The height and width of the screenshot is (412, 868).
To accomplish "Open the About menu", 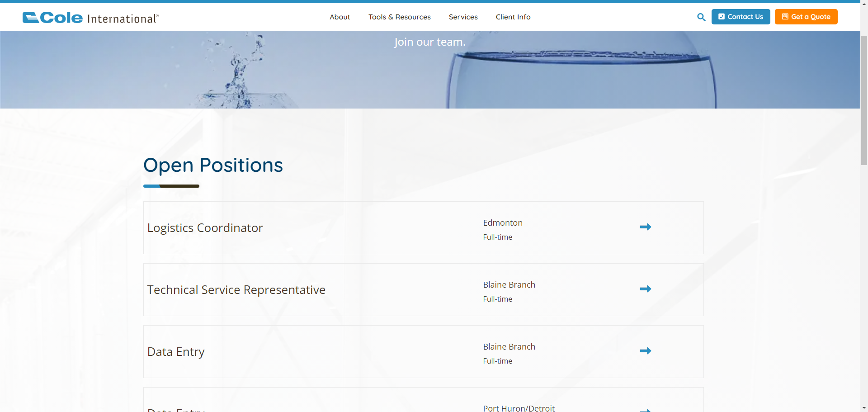I will click(x=340, y=17).
